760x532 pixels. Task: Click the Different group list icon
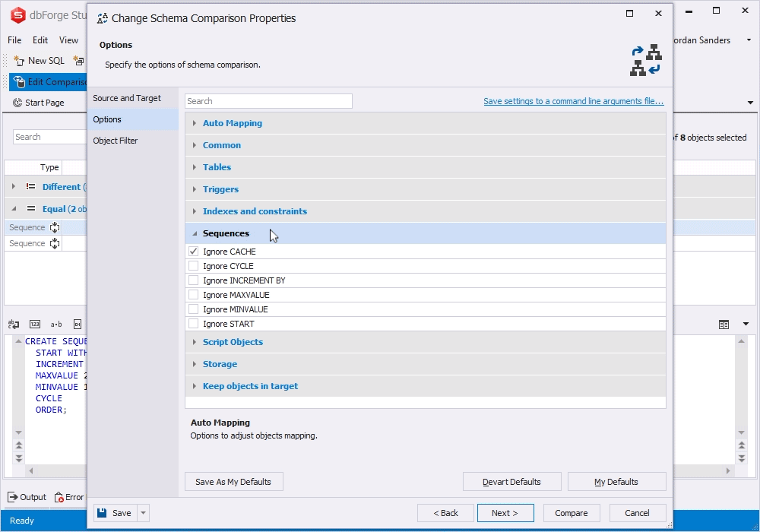tap(31, 186)
